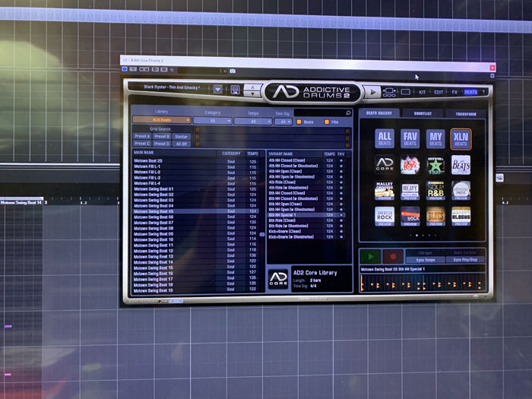
Task: Toggle first grid search row checkbox
Action: click(198, 130)
